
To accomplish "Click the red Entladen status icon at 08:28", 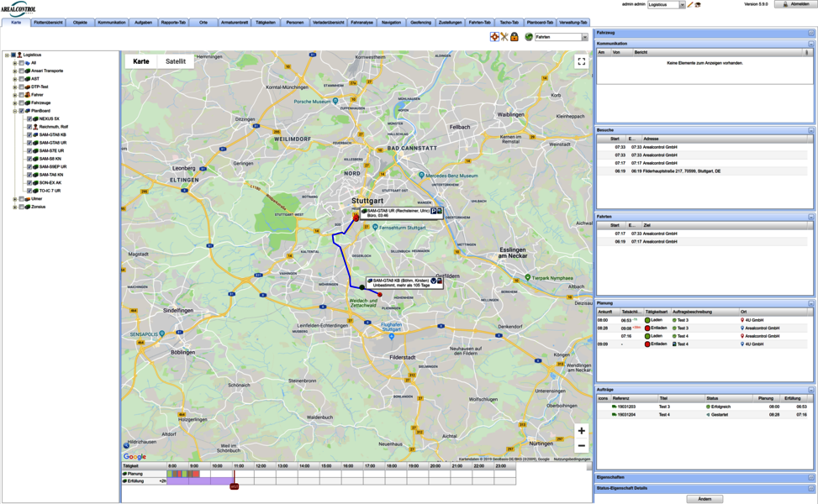I will pos(647,328).
